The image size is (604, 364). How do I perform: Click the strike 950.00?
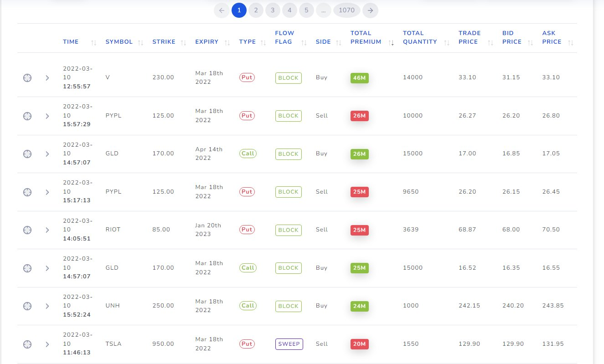click(163, 344)
